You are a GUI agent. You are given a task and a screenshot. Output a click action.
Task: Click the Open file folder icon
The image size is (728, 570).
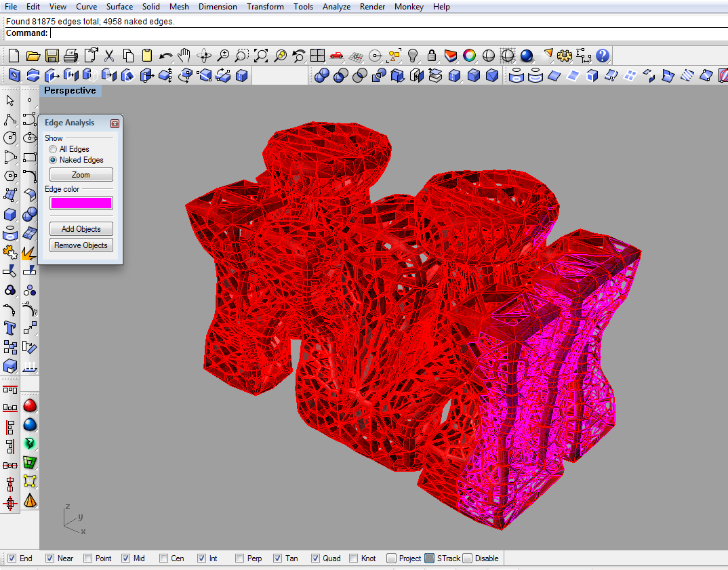(x=33, y=56)
